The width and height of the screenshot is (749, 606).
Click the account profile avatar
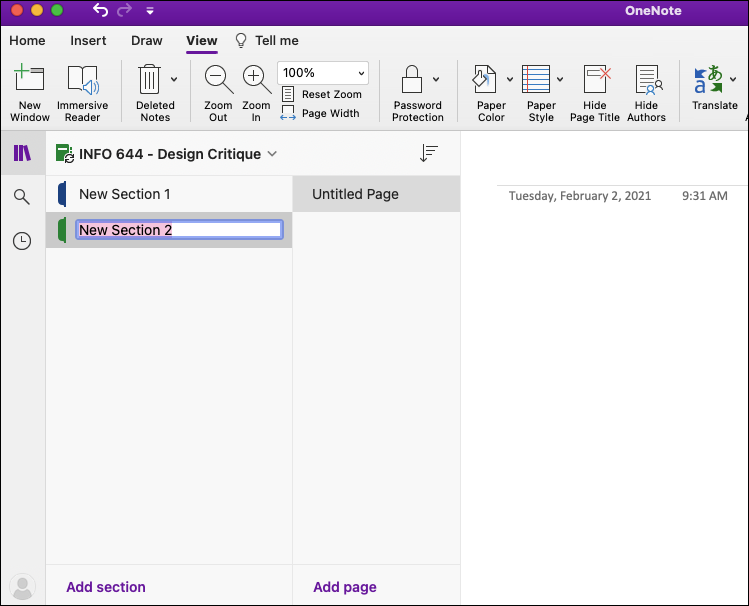tap(22, 587)
